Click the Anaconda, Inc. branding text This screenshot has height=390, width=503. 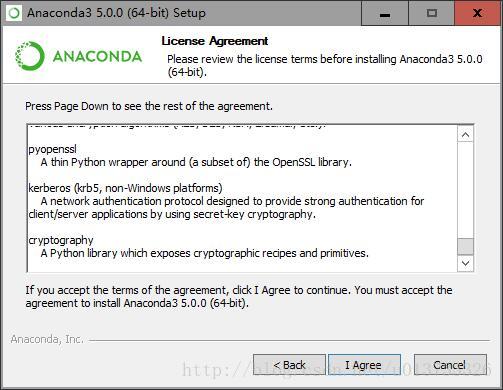(47, 339)
